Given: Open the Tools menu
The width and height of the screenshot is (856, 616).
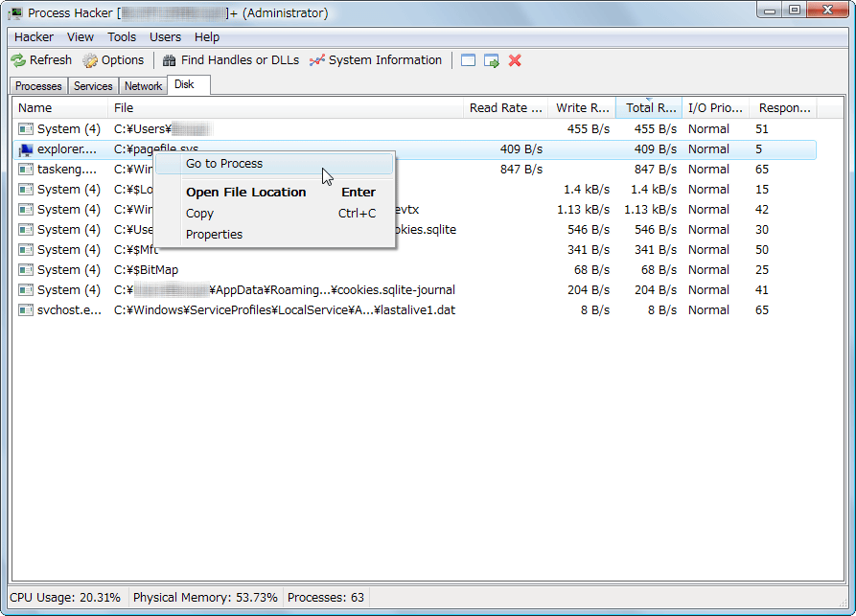Looking at the screenshot, I should coord(122,37).
